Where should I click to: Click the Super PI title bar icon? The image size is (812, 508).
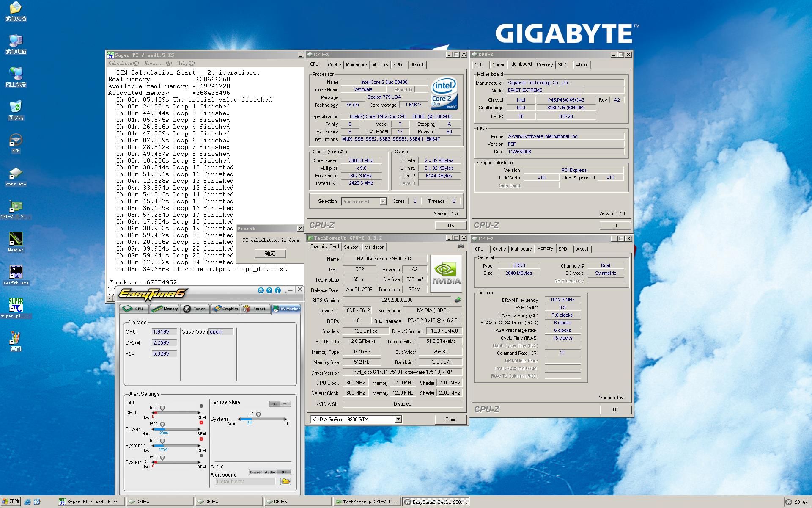[x=110, y=55]
